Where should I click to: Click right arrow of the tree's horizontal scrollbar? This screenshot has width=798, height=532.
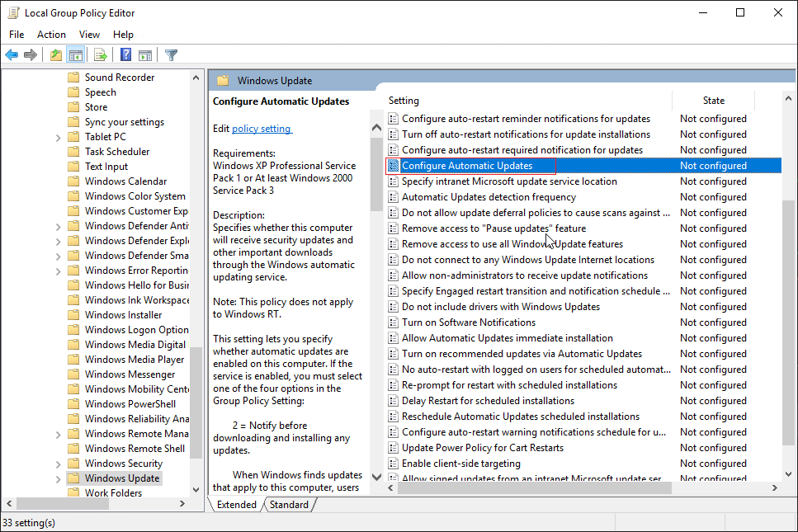pos(182,503)
